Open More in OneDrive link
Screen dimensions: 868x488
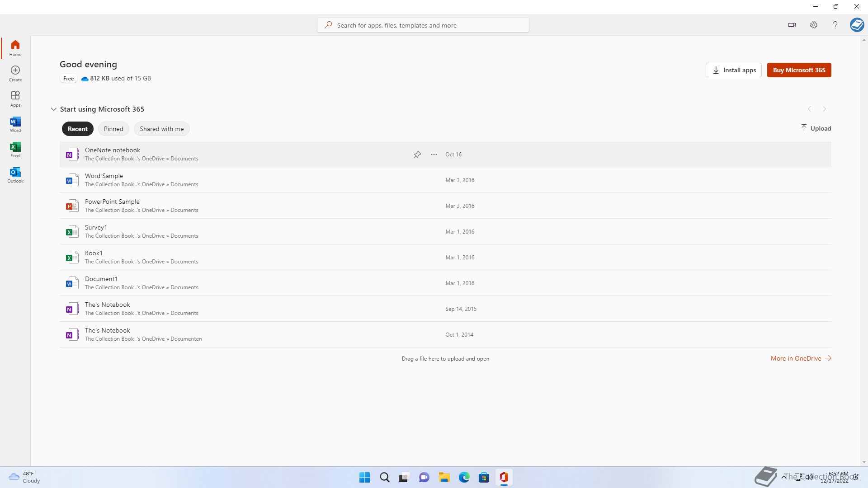pos(801,358)
